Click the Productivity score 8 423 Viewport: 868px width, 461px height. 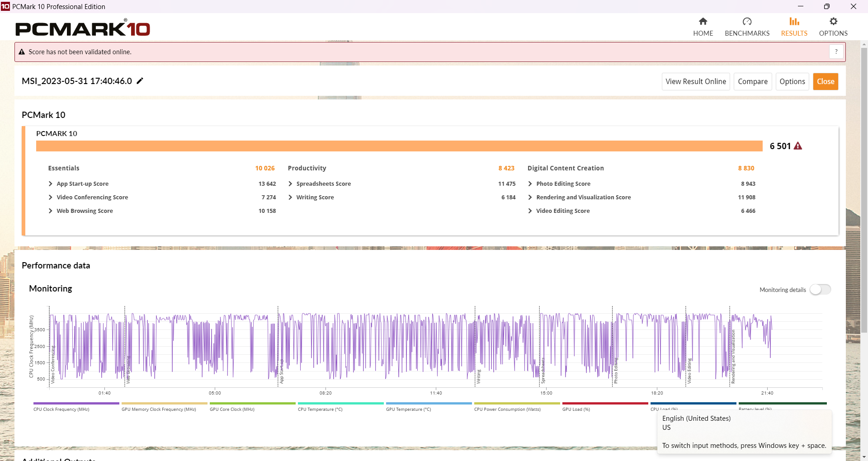(506, 168)
